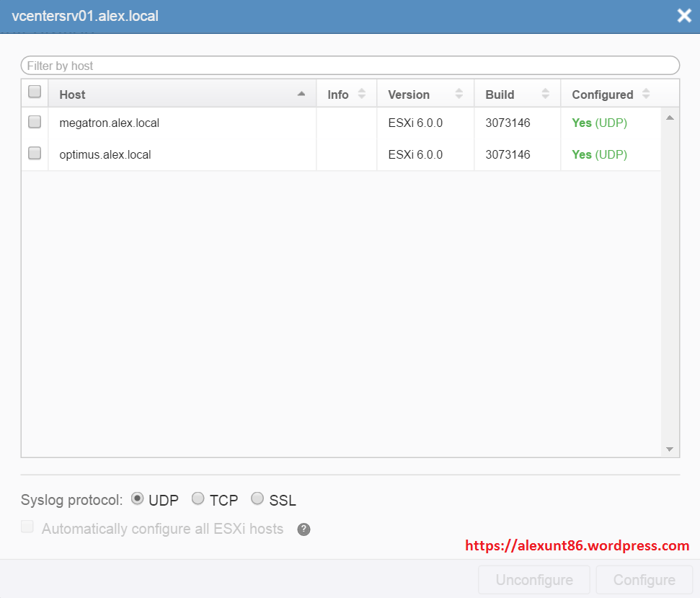
Task: Enable automatically configure all ESXi hosts
Action: (x=27, y=527)
